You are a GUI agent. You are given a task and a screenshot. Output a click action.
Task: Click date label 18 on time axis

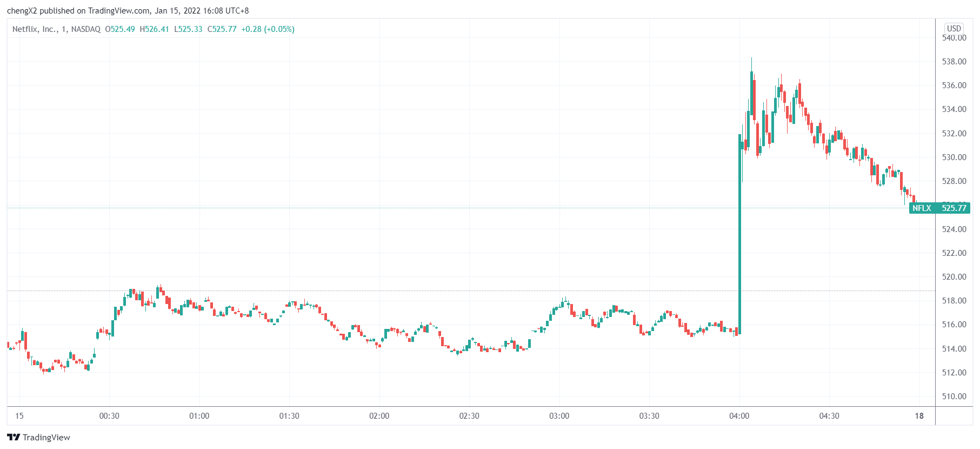coord(919,416)
